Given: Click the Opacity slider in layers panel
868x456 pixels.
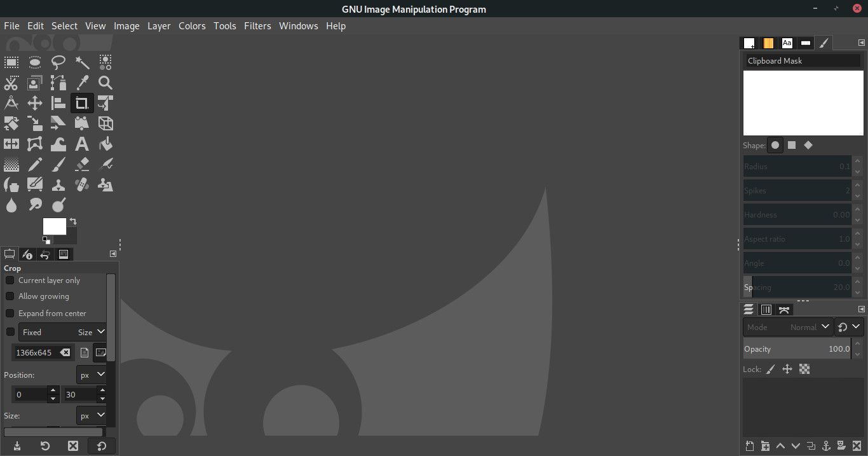Looking at the screenshot, I should [x=796, y=349].
